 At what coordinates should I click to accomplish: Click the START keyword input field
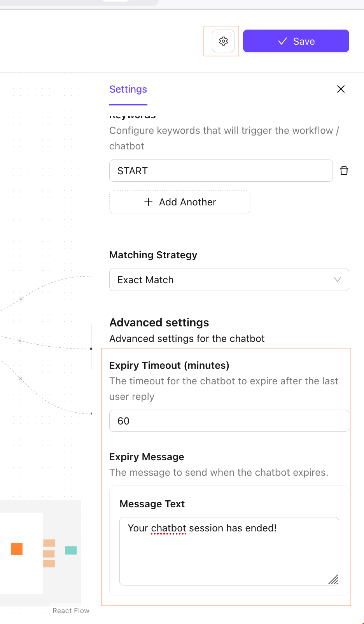(x=220, y=171)
